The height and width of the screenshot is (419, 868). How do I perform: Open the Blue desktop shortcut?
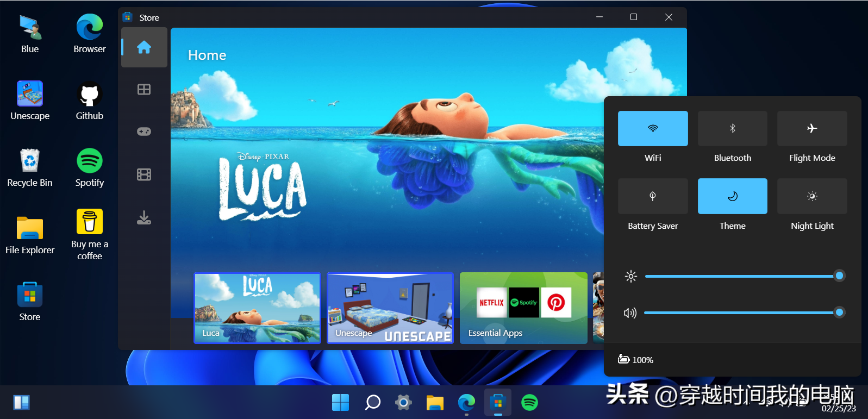30,34
